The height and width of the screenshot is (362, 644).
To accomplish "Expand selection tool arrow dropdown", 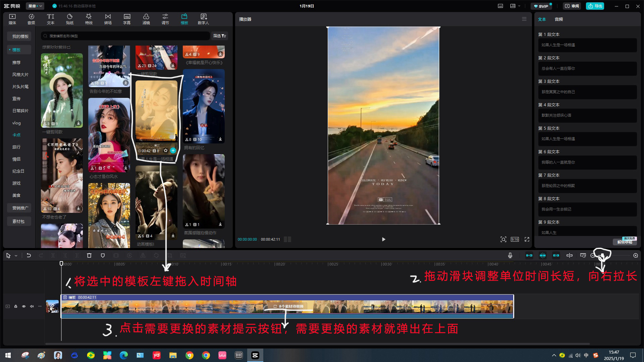I will (x=16, y=256).
